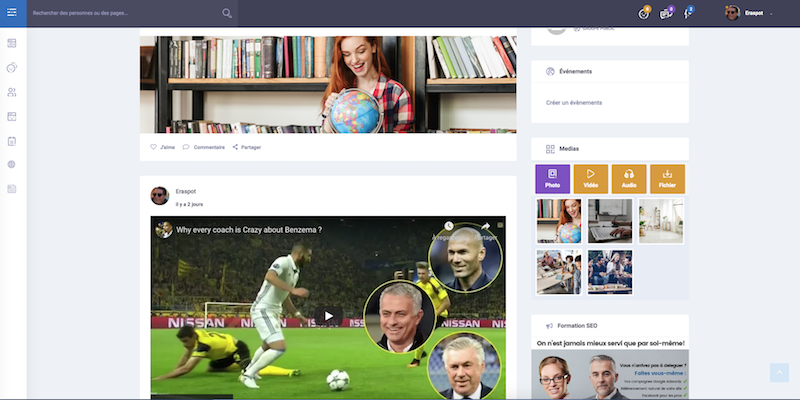Click the Medias grid icon
This screenshot has width=800, height=400.
click(550, 149)
